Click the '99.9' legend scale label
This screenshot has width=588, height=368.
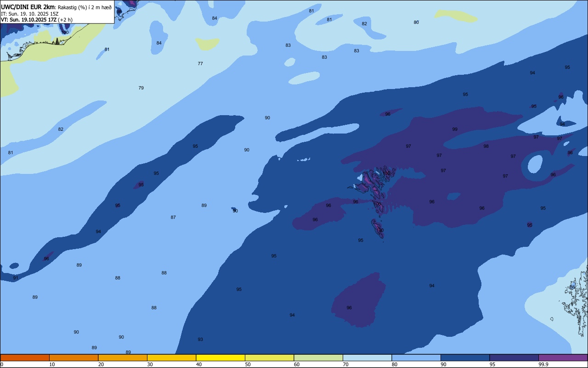tap(543, 364)
